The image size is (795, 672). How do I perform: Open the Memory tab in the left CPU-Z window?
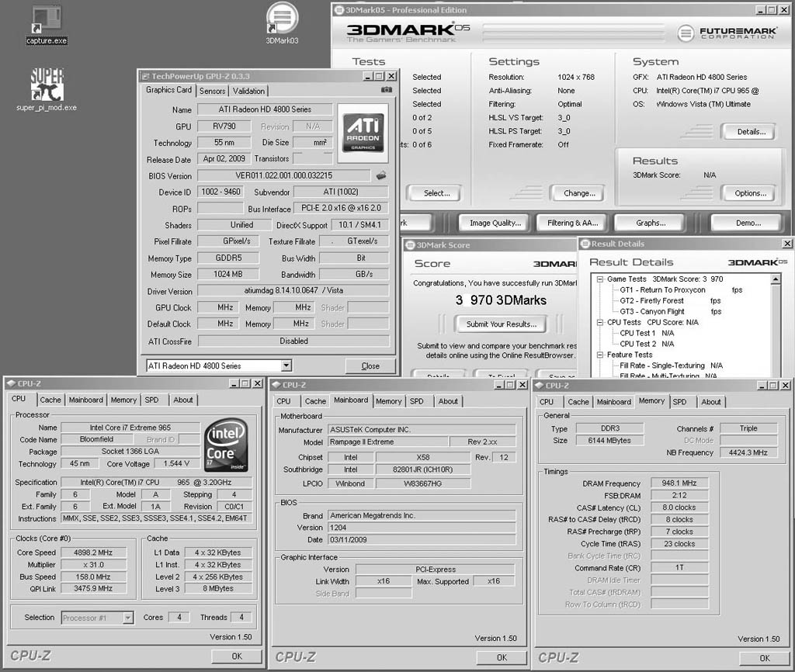[123, 400]
